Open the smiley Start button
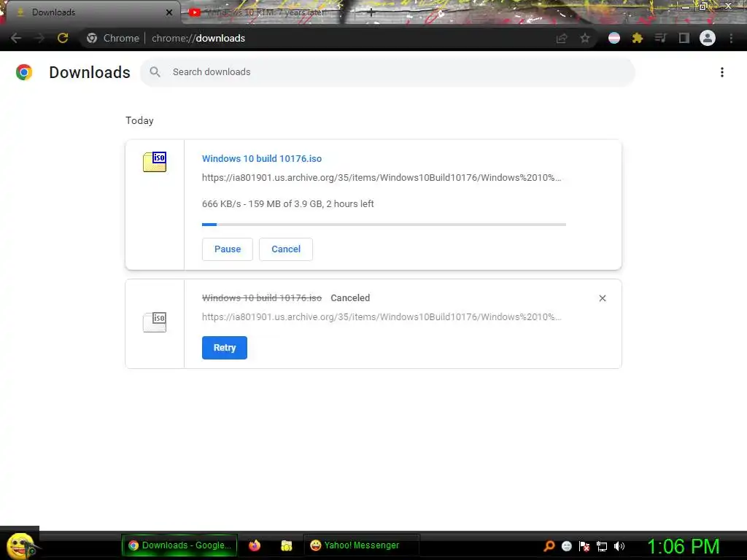747x560 pixels. [20, 545]
